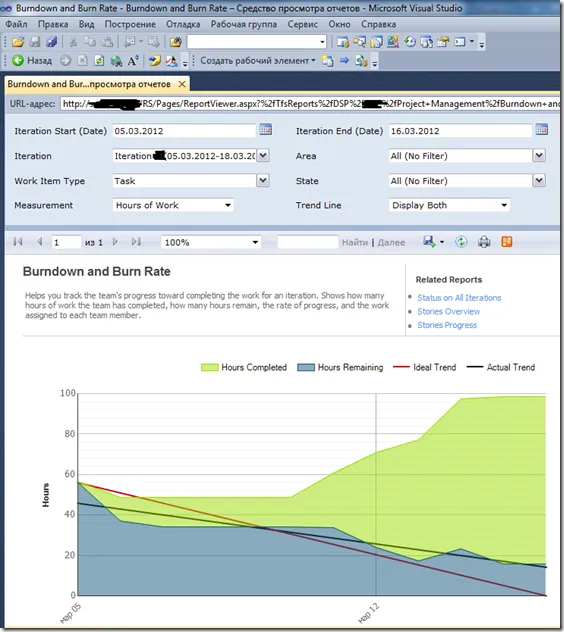Click the Undo icon in toolbar

129,42
